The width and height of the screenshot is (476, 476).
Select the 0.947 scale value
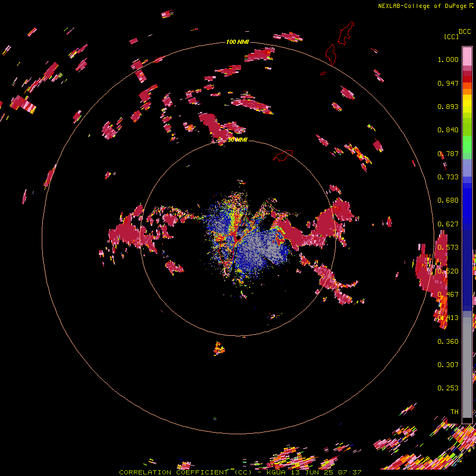[x=448, y=83]
